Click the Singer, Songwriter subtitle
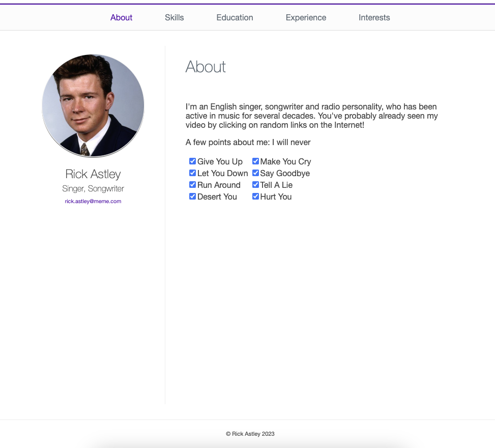Screen dimensions: 495x448 click(x=93, y=188)
